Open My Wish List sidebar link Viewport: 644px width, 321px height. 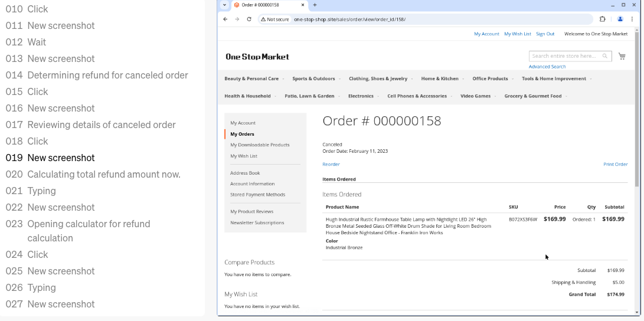pyautogui.click(x=244, y=156)
